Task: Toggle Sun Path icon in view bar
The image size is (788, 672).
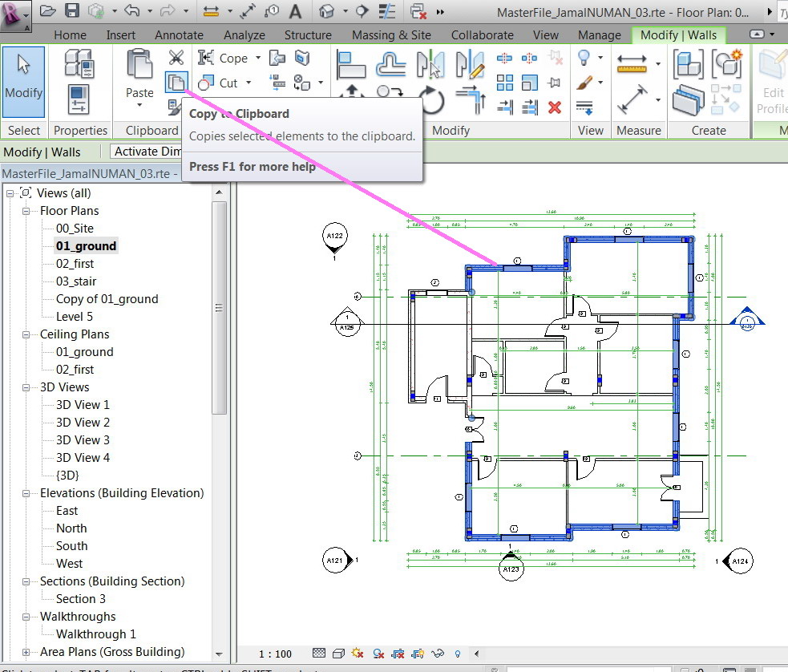Action: click(358, 654)
